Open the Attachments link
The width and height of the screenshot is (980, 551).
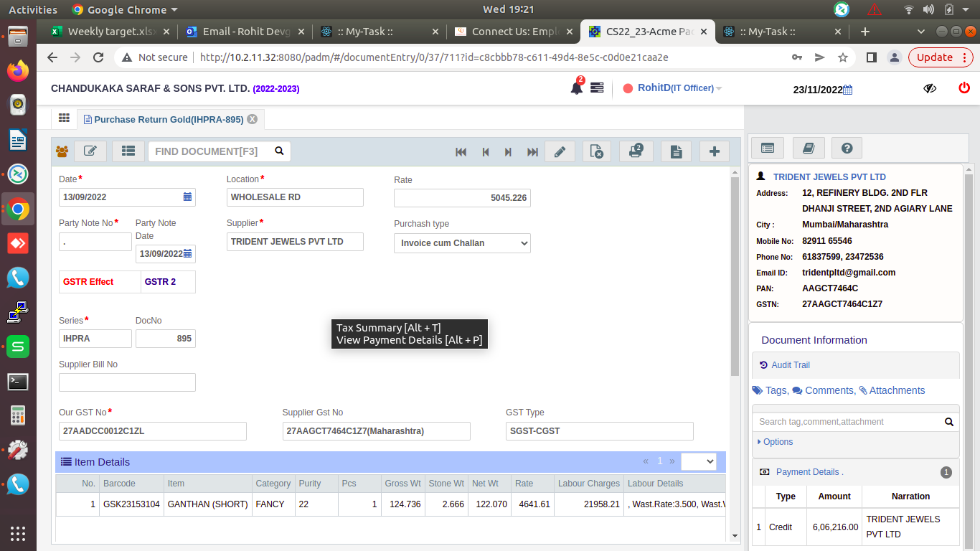point(892,390)
